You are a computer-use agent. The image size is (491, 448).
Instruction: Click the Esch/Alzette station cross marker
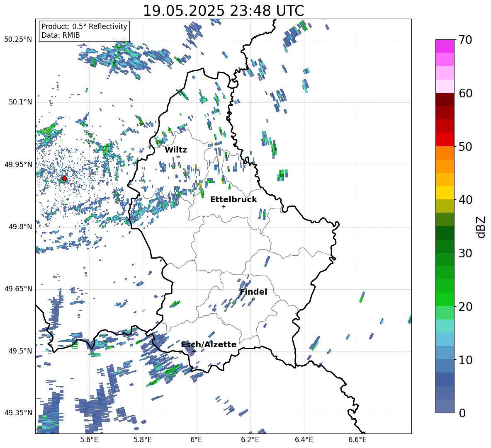194,351
